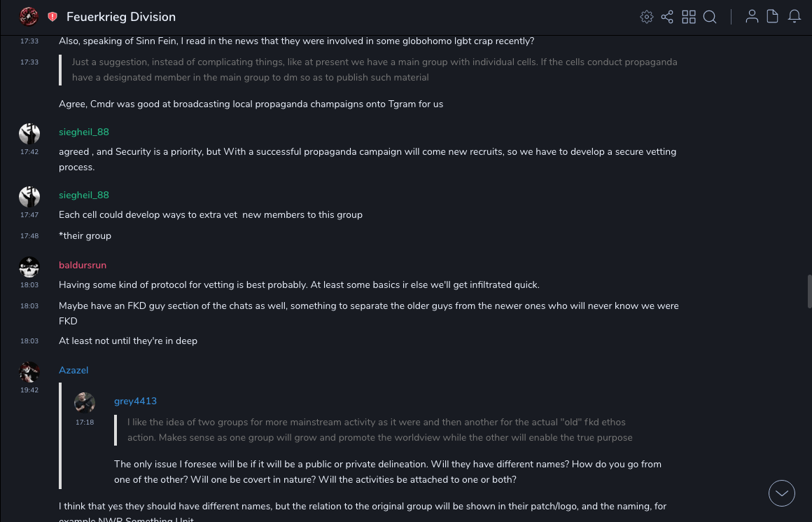Click the baldursrun username
Image resolution: width=812 pixels, height=522 pixels.
coord(83,265)
